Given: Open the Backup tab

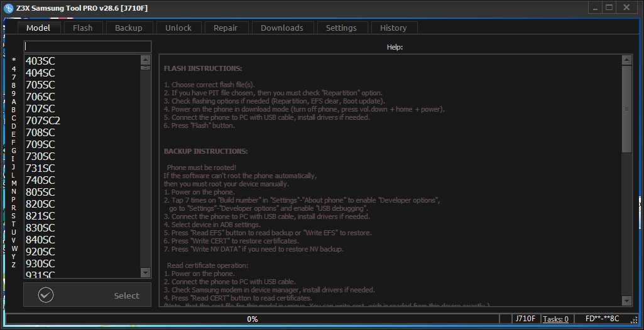Looking at the screenshot, I should click(129, 28).
